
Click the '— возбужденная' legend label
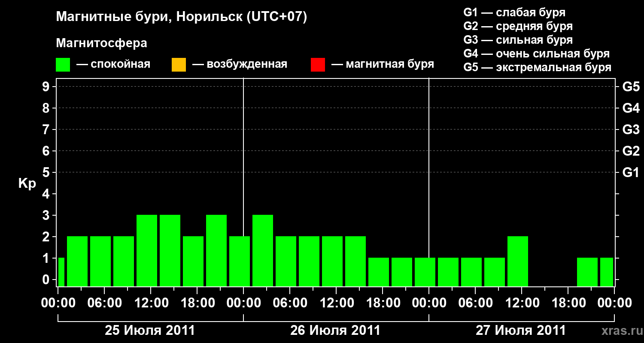240,64
